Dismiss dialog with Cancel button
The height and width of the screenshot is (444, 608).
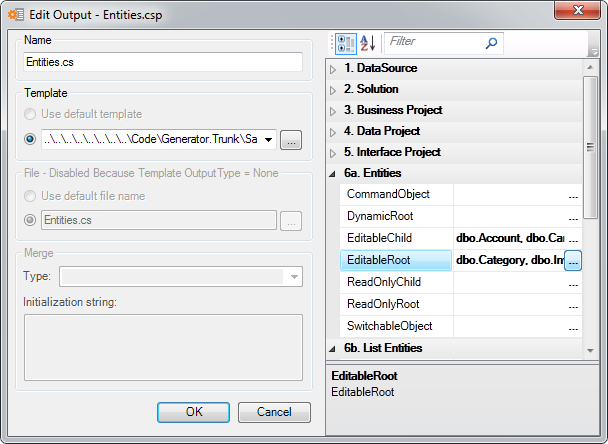pos(274,412)
